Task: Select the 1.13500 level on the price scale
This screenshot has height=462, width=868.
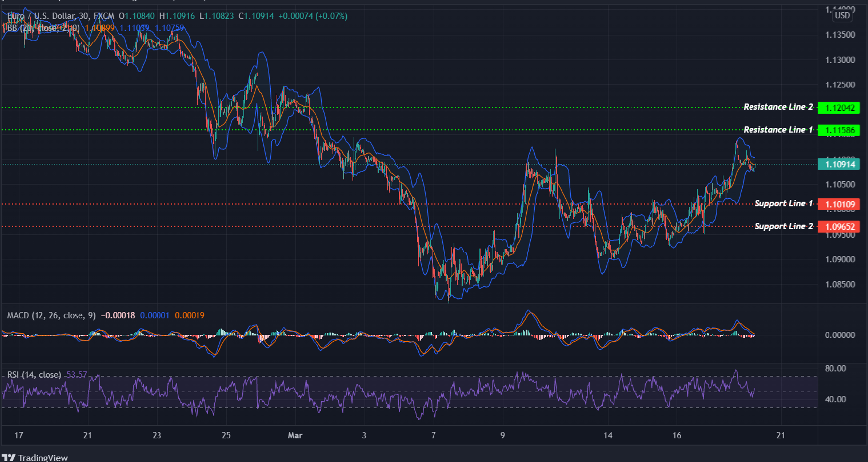Action: click(x=839, y=35)
